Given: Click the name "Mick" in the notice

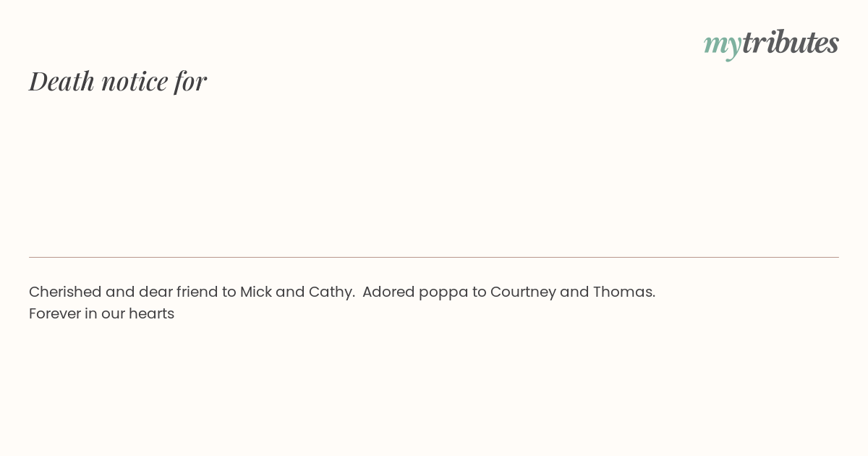Looking at the screenshot, I should pos(255,292).
